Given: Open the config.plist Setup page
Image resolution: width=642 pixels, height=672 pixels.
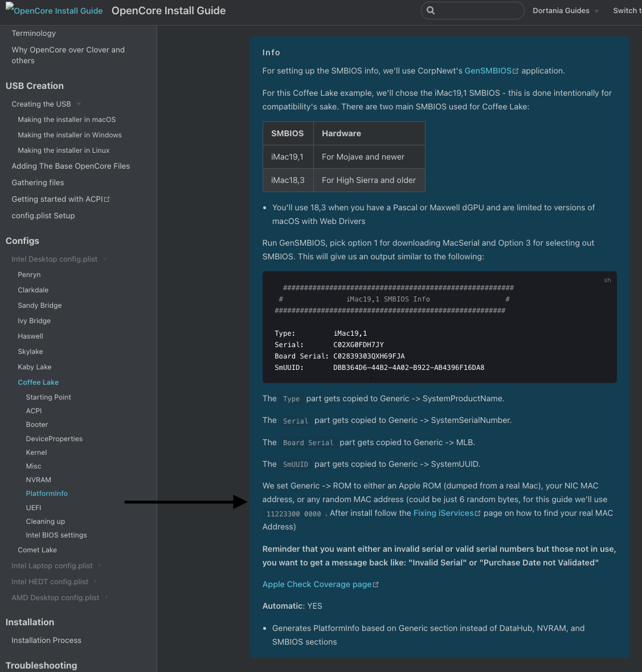Looking at the screenshot, I should (43, 215).
